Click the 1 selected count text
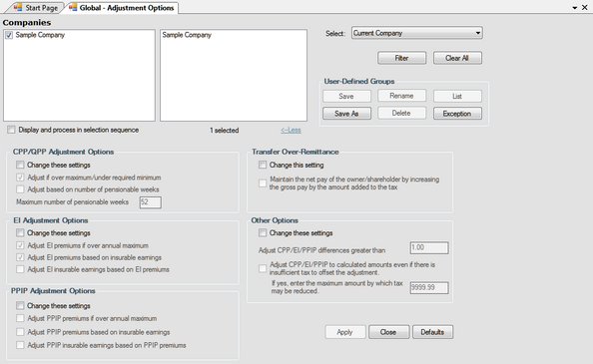 (x=225, y=131)
